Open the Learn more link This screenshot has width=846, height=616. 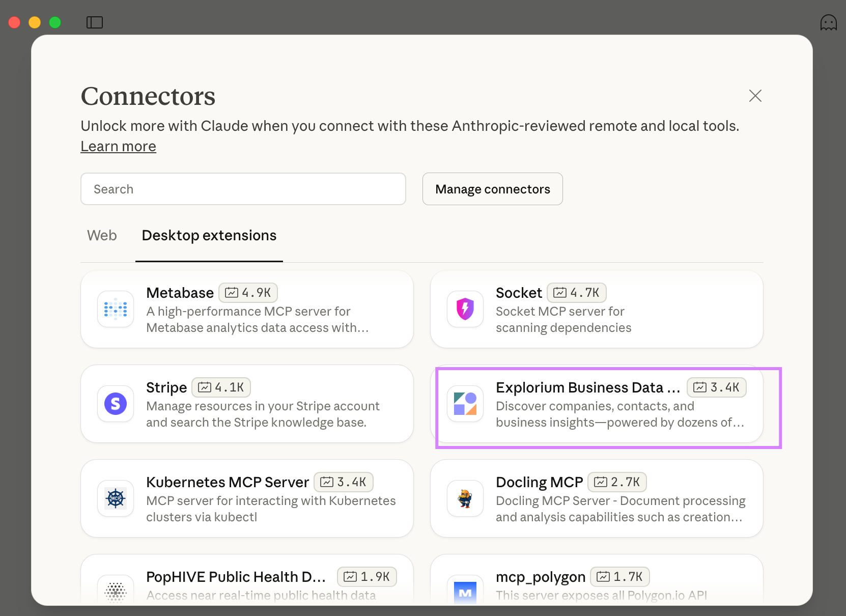[x=118, y=146]
